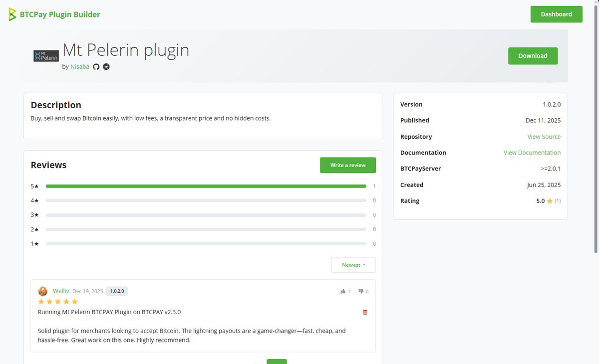Image resolution: width=599 pixels, height=364 pixels.
Task: Click the rating star icon in sidebar
Action: pos(550,201)
